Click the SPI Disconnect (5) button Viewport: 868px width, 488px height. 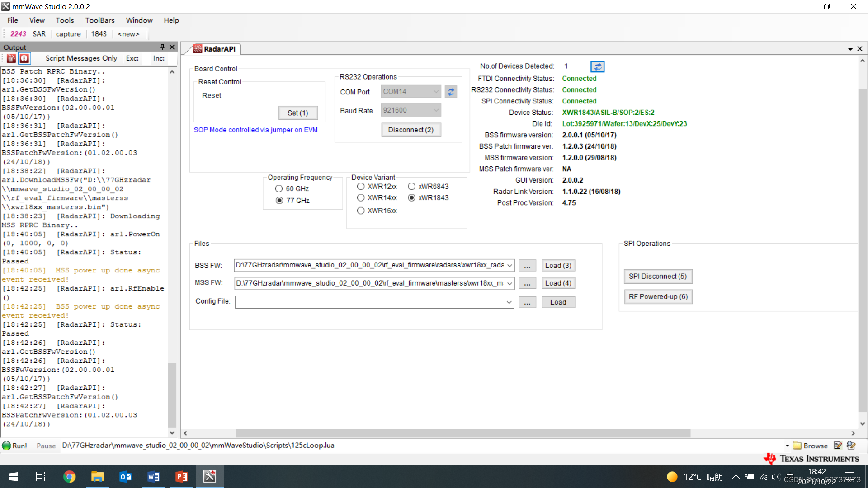click(x=657, y=277)
